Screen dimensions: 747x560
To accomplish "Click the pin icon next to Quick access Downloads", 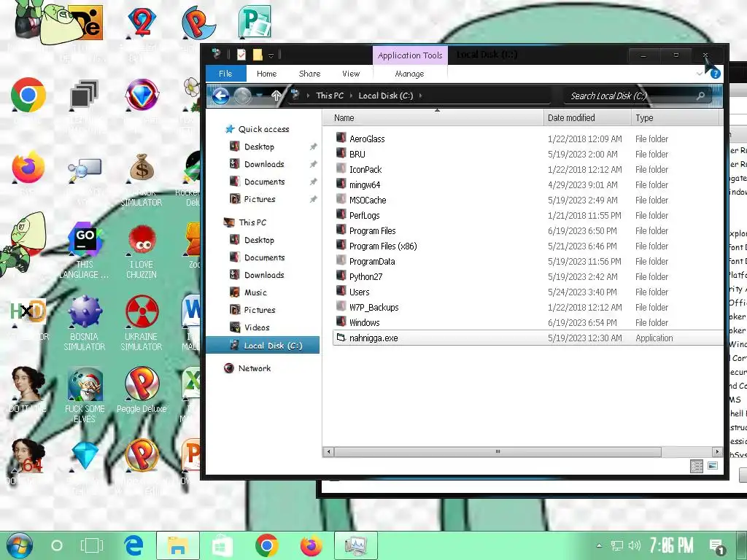I will pos(313,164).
